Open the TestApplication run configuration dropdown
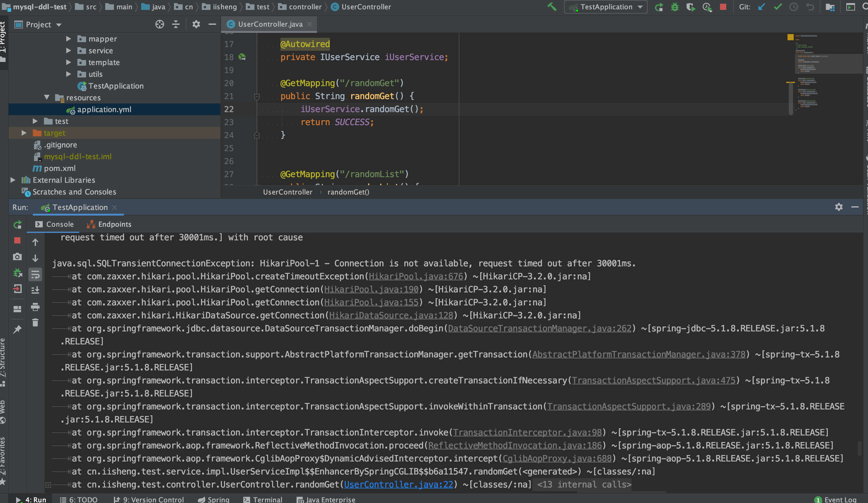 click(x=606, y=7)
